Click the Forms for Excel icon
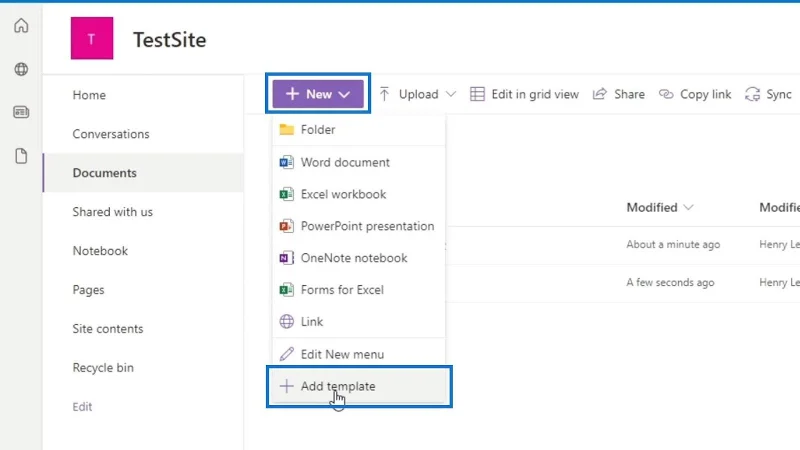The width and height of the screenshot is (800, 450). [x=287, y=290]
